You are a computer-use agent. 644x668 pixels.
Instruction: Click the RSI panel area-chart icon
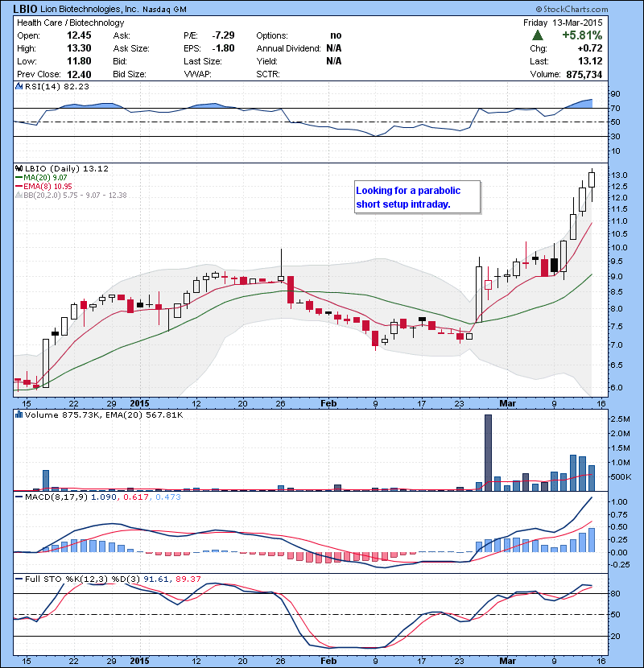click(x=19, y=86)
